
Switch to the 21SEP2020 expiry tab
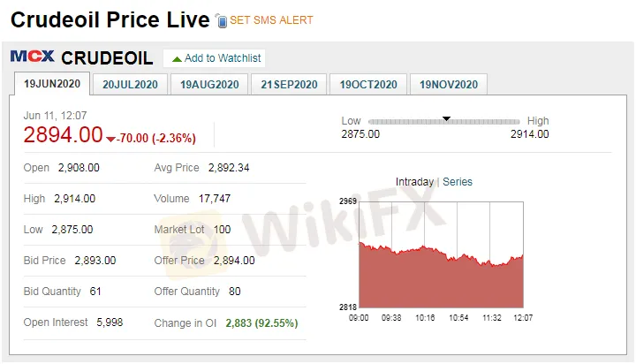point(289,85)
